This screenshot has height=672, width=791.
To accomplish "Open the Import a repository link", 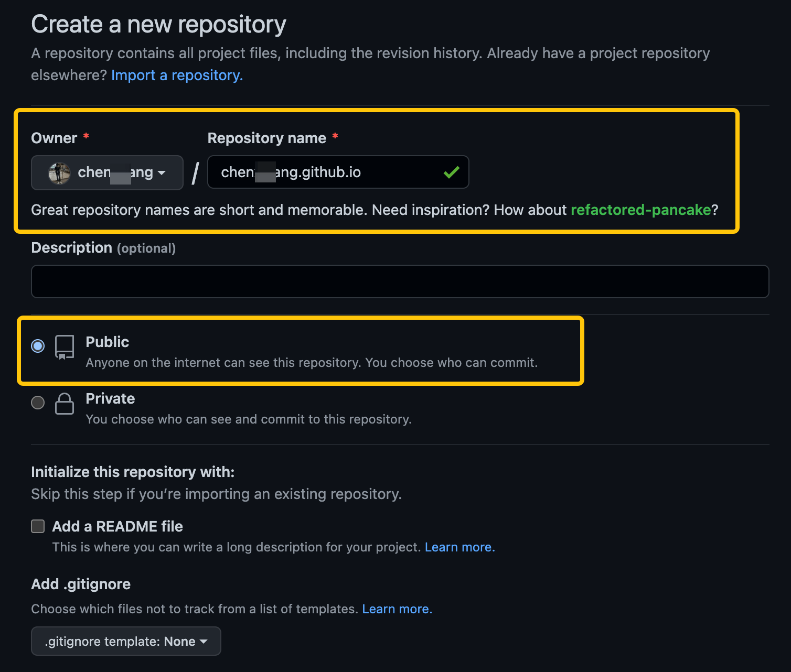I will (176, 75).
